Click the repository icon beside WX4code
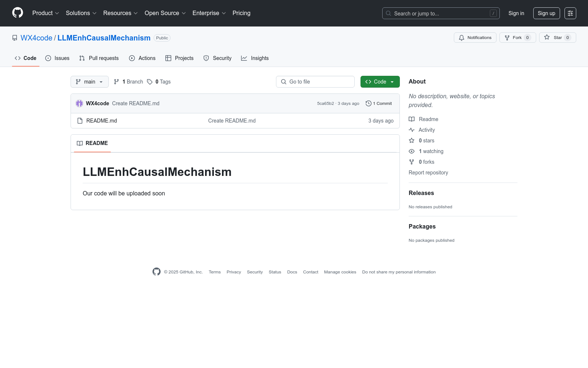Screen dimensions: 588x368 click(x=15, y=38)
